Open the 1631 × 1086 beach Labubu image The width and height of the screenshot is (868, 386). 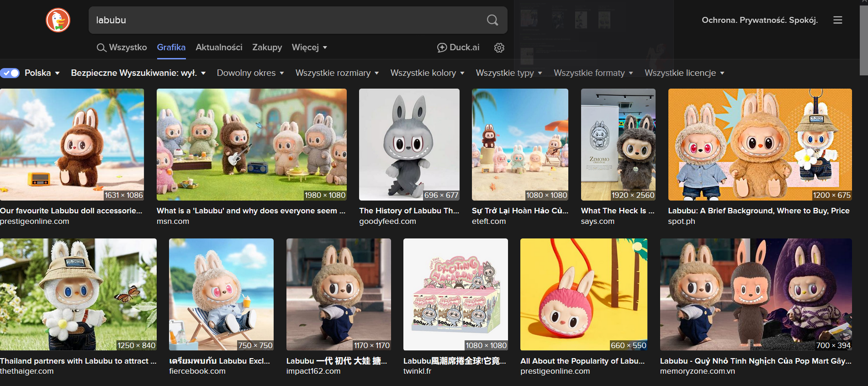pyautogui.click(x=72, y=144)
